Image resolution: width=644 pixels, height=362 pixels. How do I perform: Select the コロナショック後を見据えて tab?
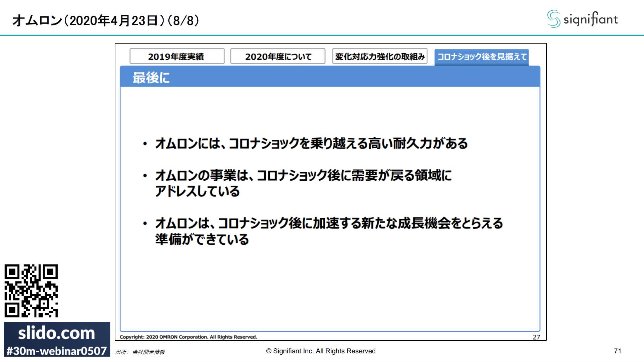click(481, 57)
